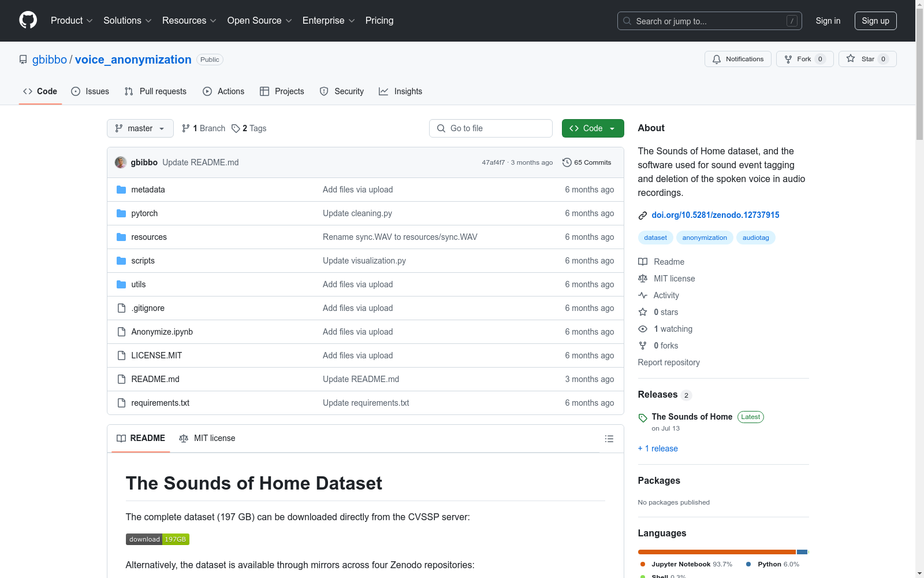
Task: Open the scripts folder icon
Action: (121, 261)
